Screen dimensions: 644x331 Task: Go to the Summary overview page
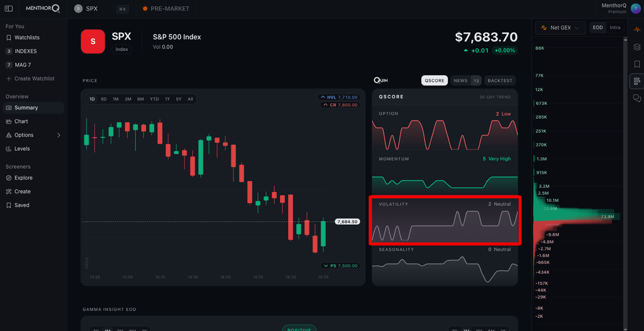[x=34, y=108]
